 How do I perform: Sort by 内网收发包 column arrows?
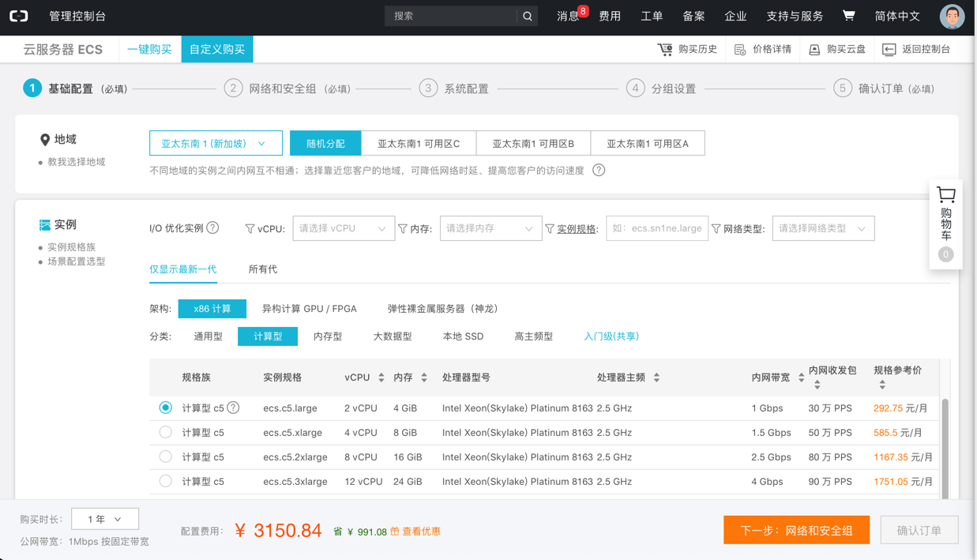[817, 385]
